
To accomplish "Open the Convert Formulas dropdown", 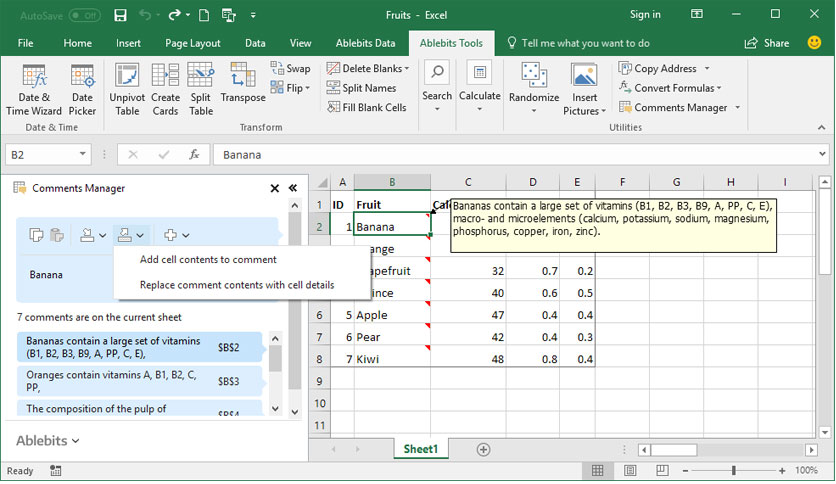I will [x=719, y=88].
